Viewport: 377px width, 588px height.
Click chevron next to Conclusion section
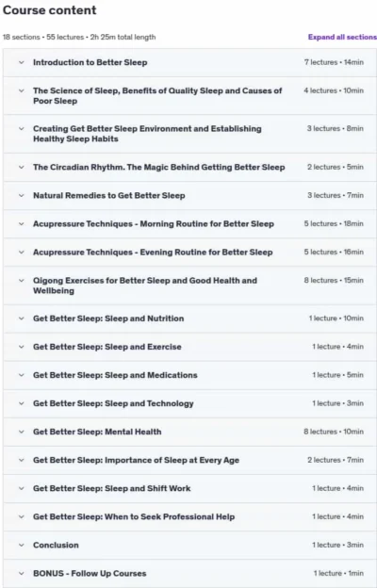22,546
